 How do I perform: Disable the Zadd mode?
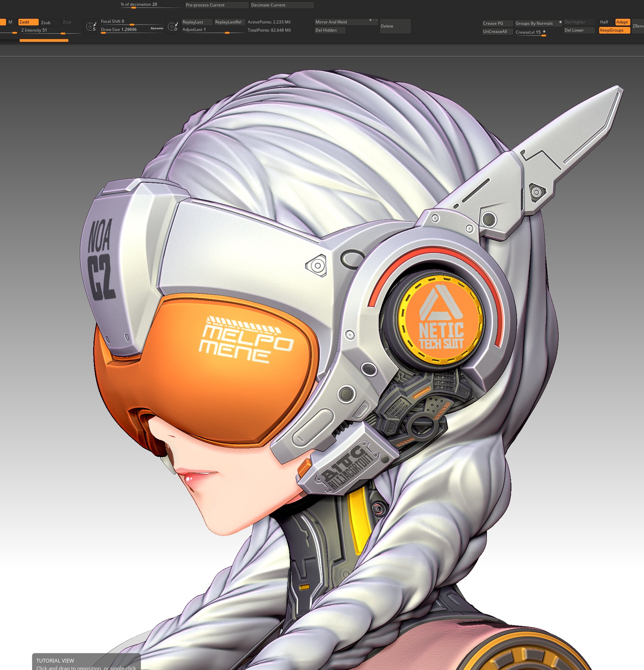click(28, 22)
